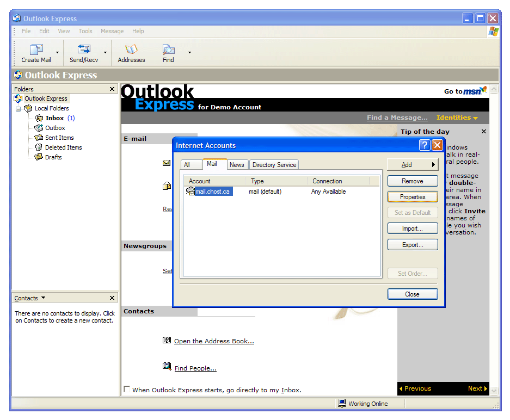510x420 pixels.
Task: Click the help question mark in Internet Accounts dialog
Action: point(425,145)
